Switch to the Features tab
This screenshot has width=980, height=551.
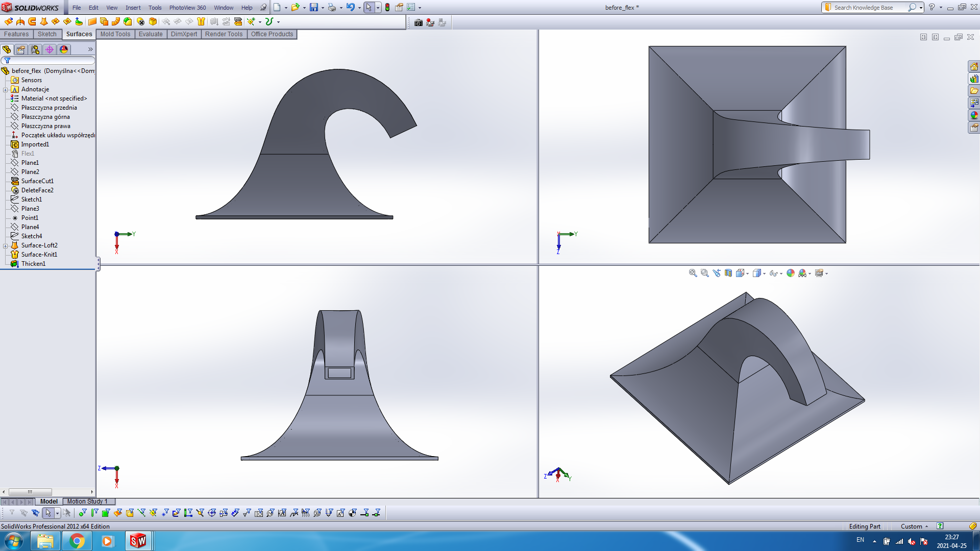point(16,34)
